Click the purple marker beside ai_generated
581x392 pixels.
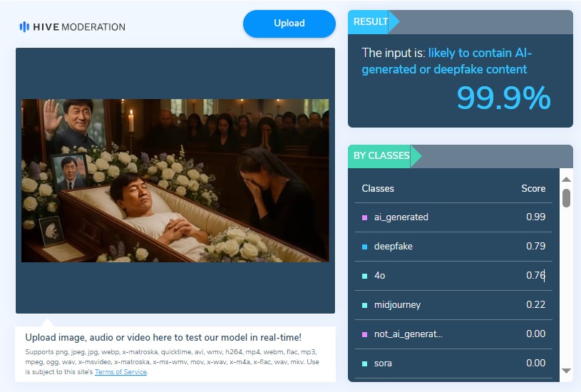point(365,217)
